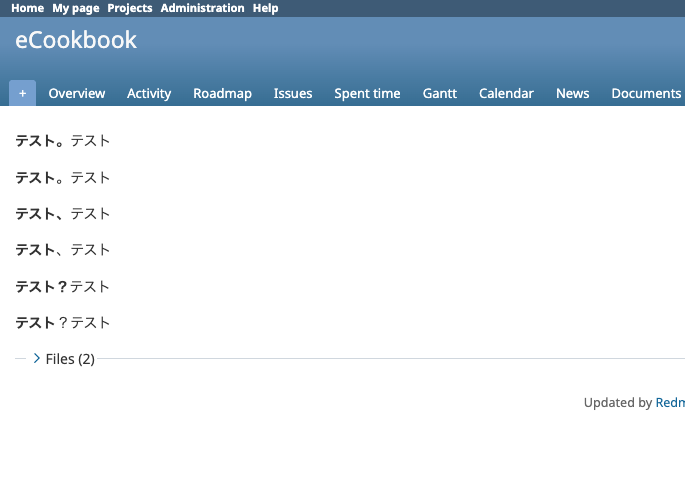Open My page link

(x=76, y=8)
